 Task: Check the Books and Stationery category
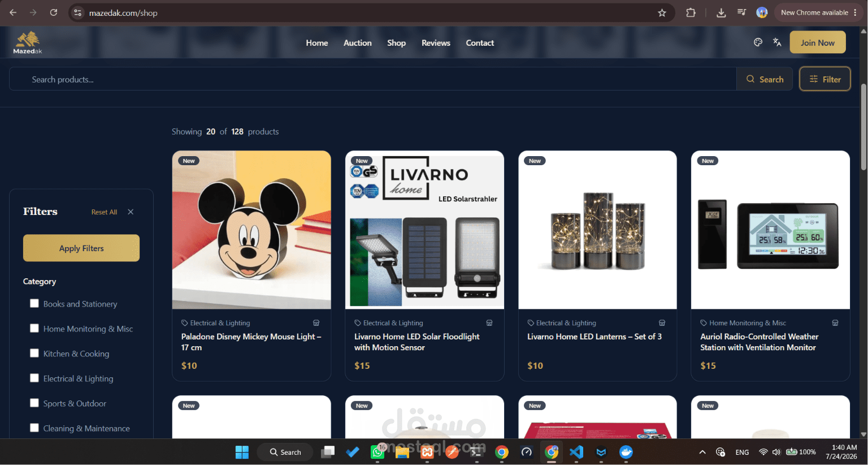click(34, 303)
